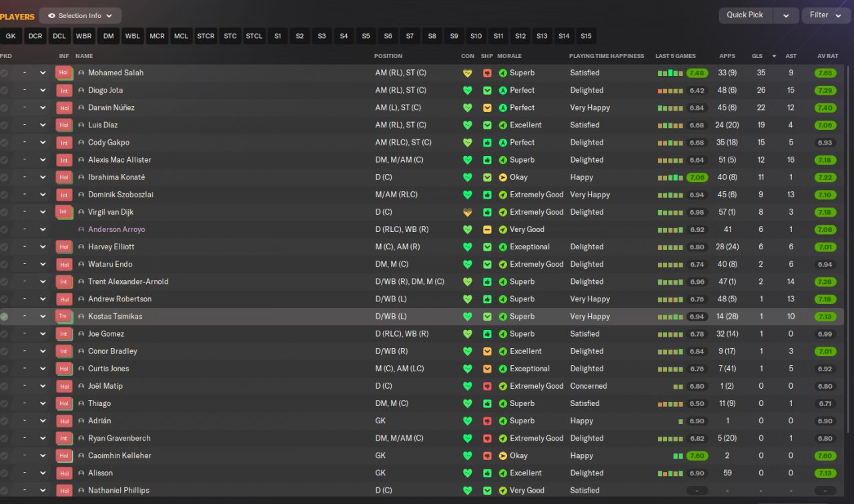The height and width of the screenshot is (504, 854).
Task: Click Mohamed Salah's Superb morale icon
Action: (503, 73)
